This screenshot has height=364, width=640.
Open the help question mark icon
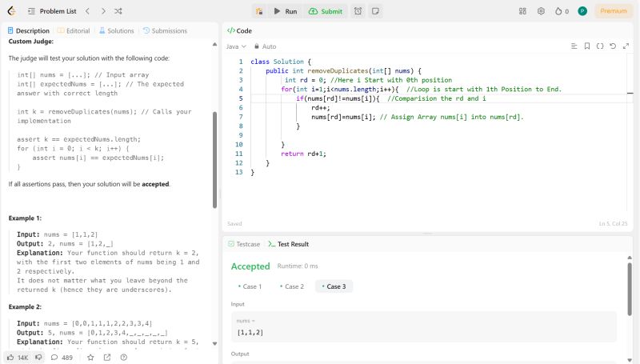click(124, 358)
